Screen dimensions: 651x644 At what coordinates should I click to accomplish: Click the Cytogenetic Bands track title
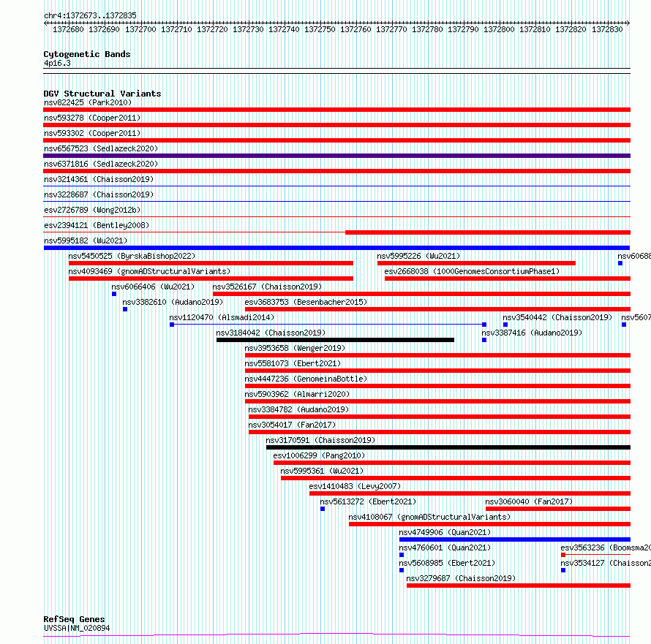click(x=87, y=54)
